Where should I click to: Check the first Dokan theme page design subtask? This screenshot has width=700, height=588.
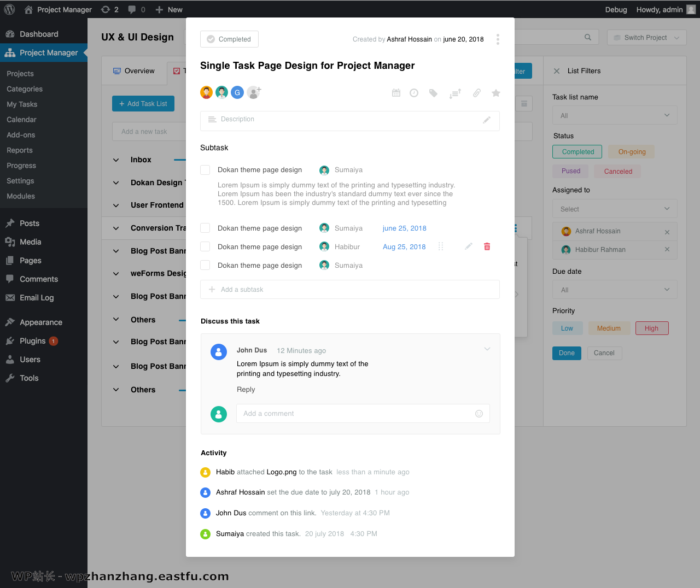205,170
